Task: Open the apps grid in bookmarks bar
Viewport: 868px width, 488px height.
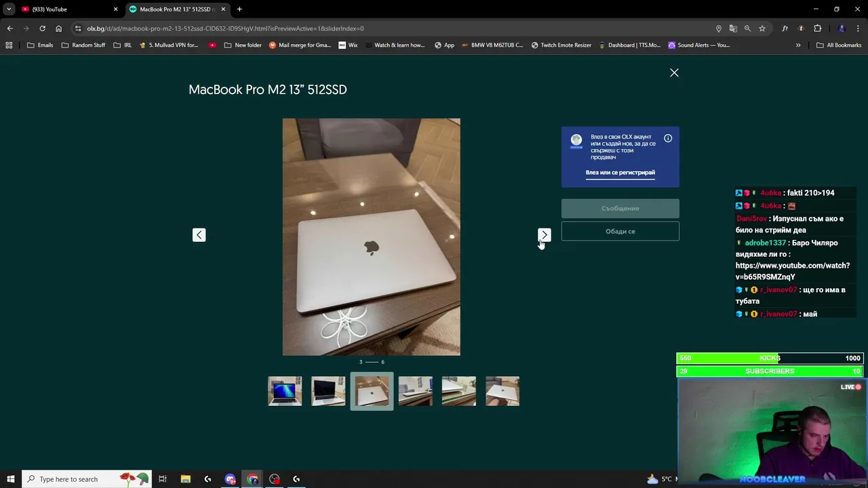Action: (x=9, y=45)
